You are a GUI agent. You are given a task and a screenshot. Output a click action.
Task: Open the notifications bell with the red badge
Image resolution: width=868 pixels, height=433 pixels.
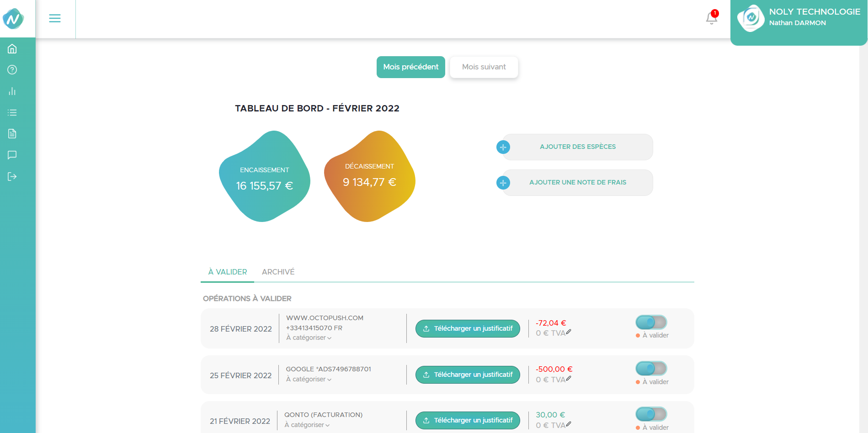coord(711,18)
